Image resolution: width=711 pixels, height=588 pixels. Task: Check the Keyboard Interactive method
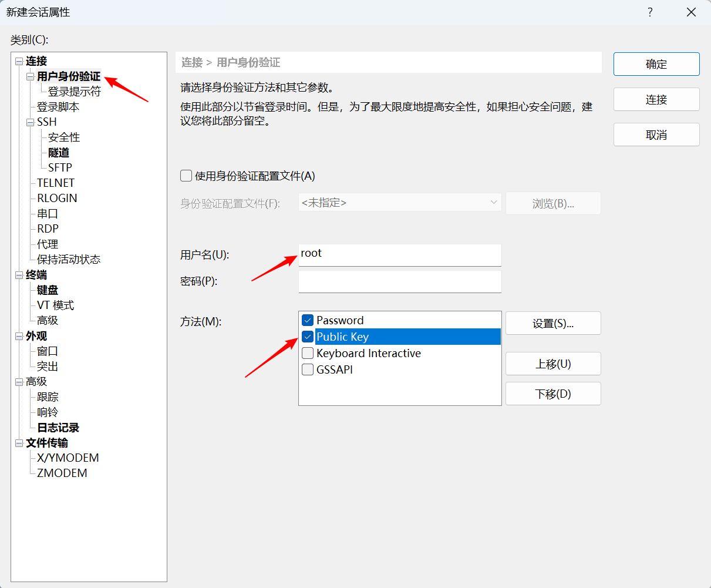[x=307, y=353]
